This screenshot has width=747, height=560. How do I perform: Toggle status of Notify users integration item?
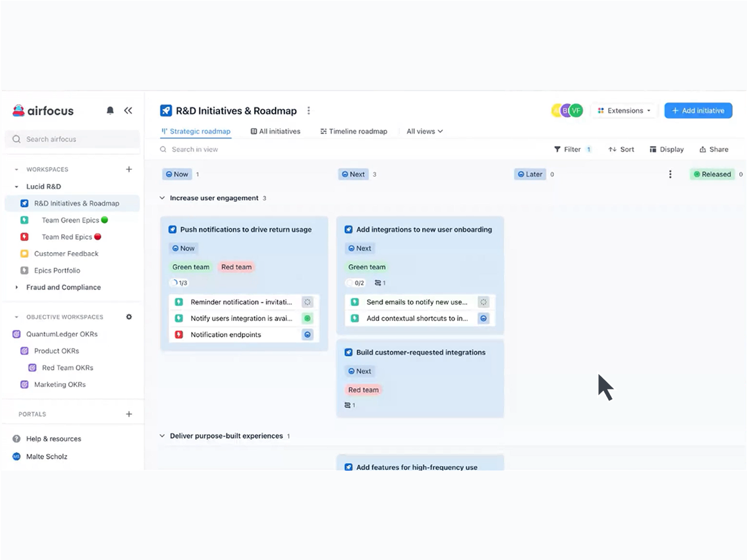(x=308, y=318)
